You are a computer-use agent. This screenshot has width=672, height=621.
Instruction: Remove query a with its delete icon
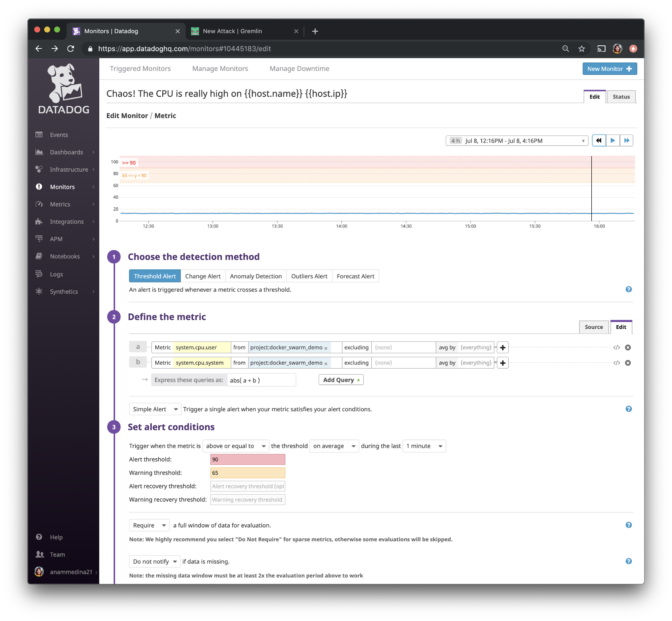pyautogui.click(x=628, y=347)
